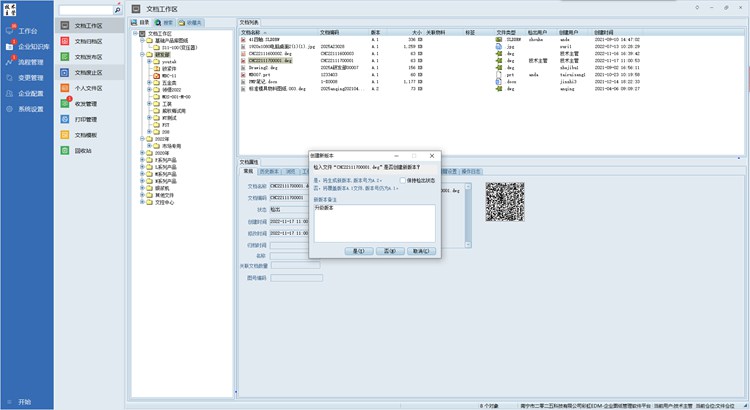Click the search magnifier icon

click(x=119, y=10)
